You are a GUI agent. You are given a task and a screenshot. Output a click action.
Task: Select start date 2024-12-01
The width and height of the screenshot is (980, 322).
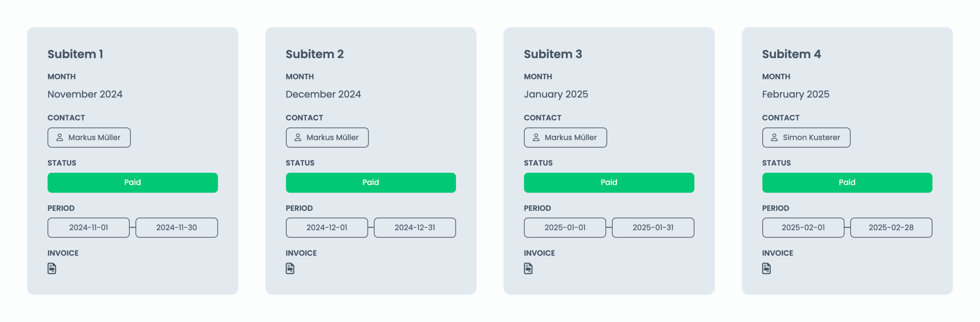pyautogui.click(x=327, y=228)
